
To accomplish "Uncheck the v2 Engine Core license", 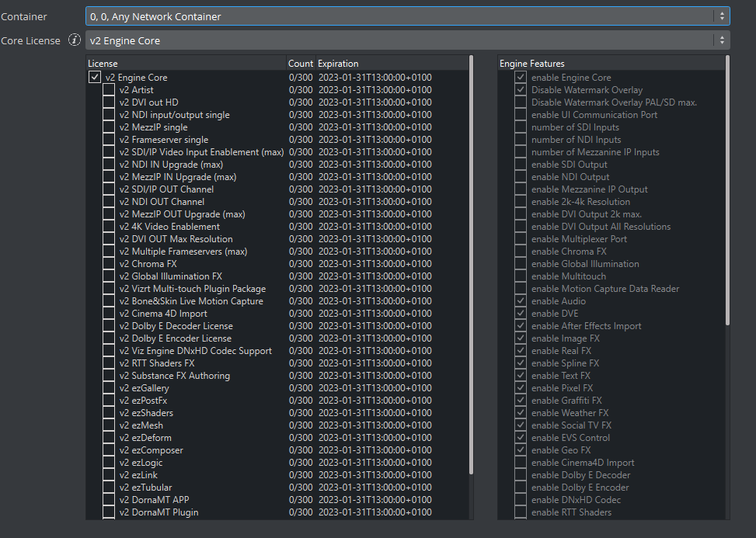I will [x=95, y=78].
